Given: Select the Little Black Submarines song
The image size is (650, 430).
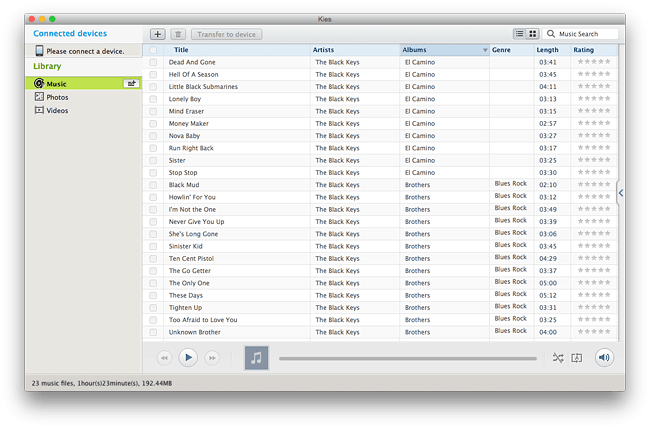Looking at the screenshot, I should click(x=203, y=87).
